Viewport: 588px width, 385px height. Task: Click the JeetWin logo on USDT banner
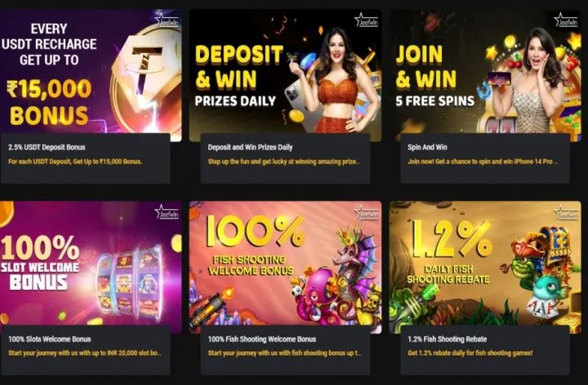[167, 20]
